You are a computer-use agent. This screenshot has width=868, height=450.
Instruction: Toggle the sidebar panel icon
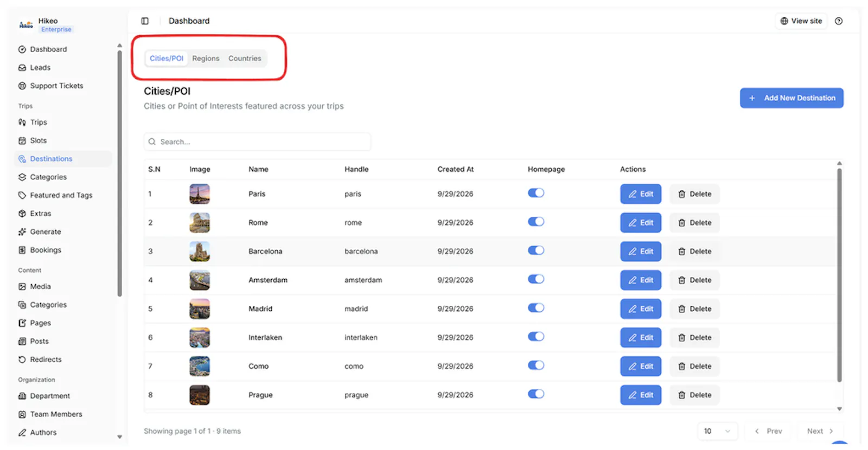coord(145,21)
